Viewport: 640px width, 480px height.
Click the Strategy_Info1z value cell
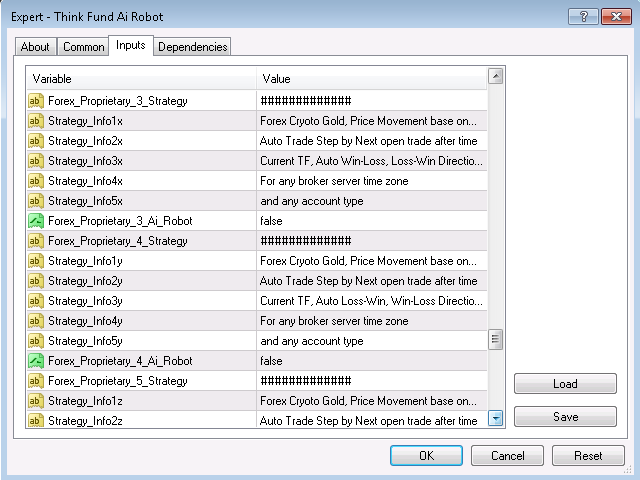click(x=372, y=401)
